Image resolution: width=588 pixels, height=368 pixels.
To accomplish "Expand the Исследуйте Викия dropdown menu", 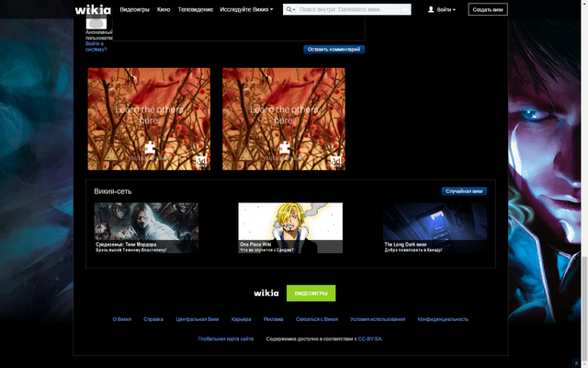I will pyautogui.click(x=246, y=9).
